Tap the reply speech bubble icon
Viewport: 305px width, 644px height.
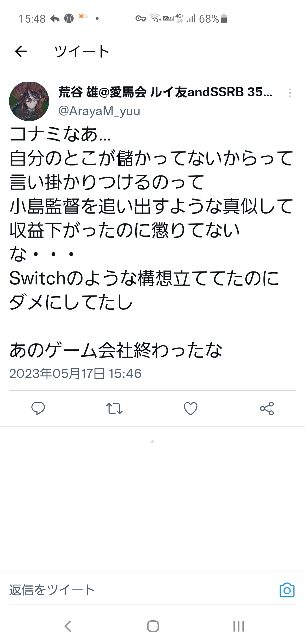tap(38, 408)
